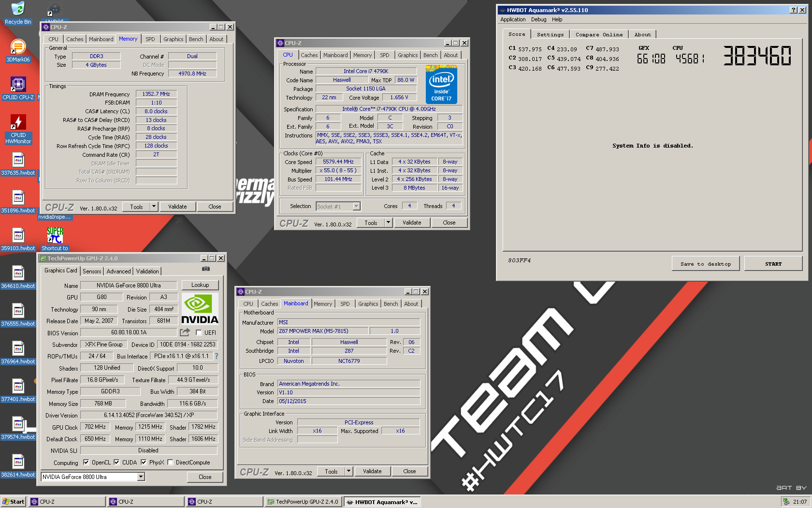Screen dimensions: 812x508
Task: Open the Socket #1 selection dropdown
Action: point(356,207)
